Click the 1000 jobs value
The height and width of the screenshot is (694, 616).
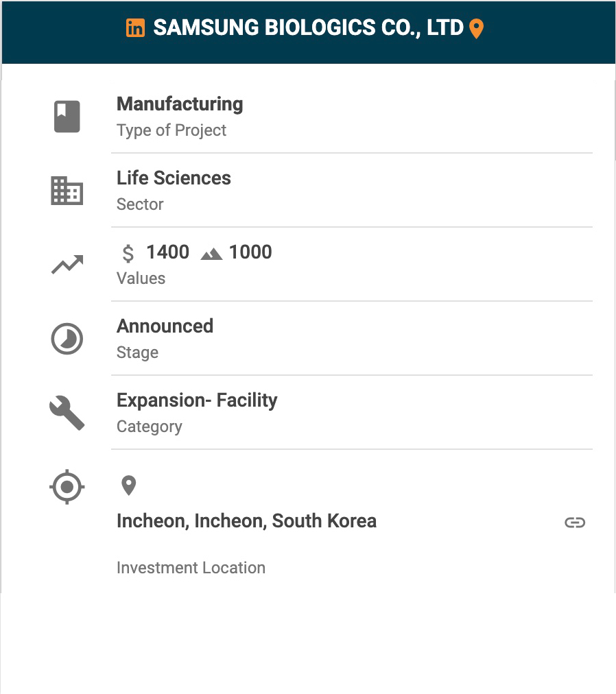(250, 252)
